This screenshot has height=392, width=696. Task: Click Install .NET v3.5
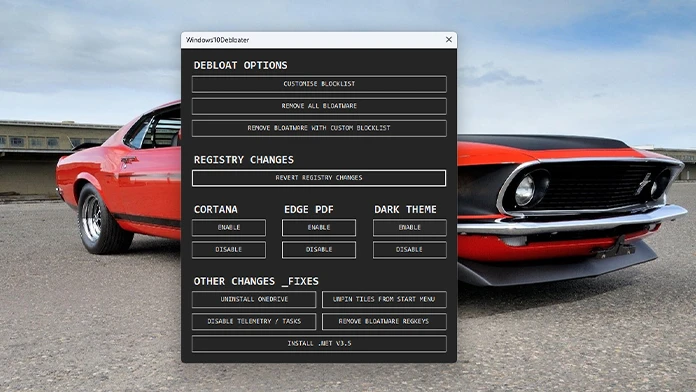[x=319, y=344]
